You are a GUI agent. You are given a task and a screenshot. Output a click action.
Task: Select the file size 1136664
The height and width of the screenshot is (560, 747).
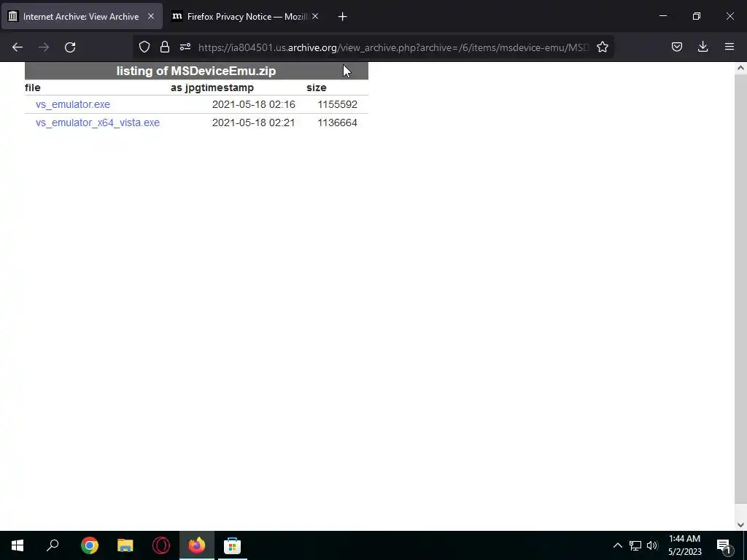click(337, 122)
